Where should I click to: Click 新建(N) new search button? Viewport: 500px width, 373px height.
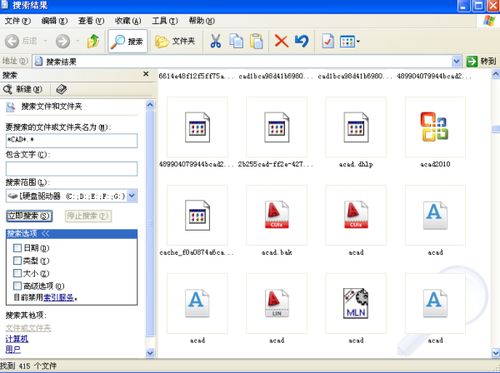click(x=23, y=89)
